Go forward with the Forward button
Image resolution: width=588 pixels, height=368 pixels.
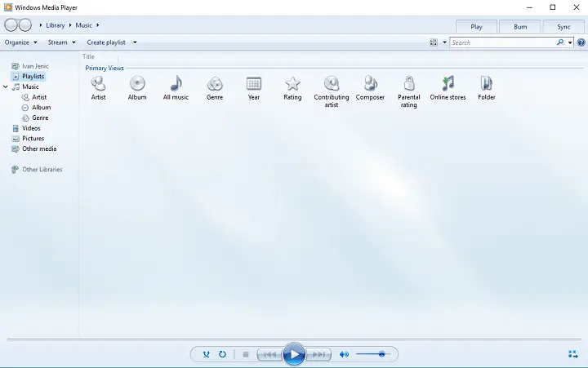click(x=25, y=25)
